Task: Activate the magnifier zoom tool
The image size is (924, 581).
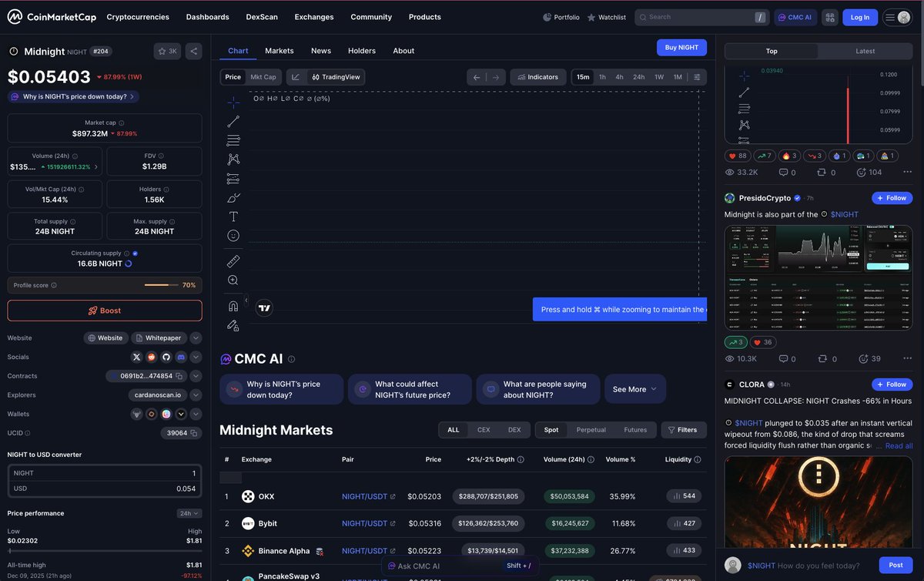Action: pyautogui.click(x=233, y=280)
